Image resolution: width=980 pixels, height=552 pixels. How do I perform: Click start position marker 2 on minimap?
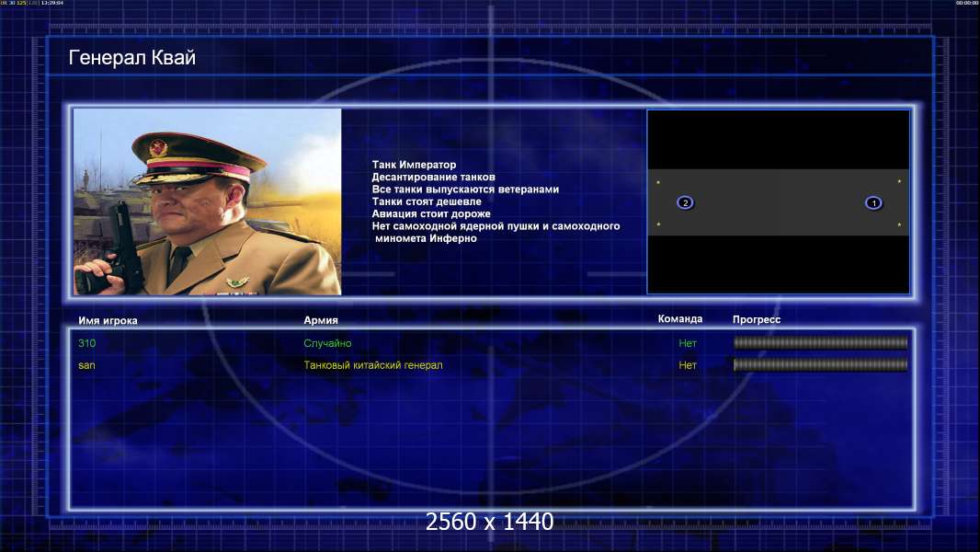coord(685,202)
